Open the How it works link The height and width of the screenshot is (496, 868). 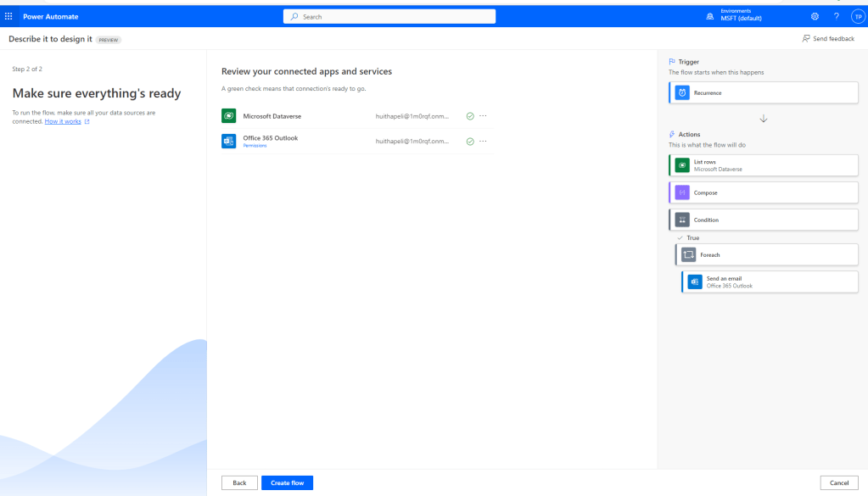pos(63,122)
